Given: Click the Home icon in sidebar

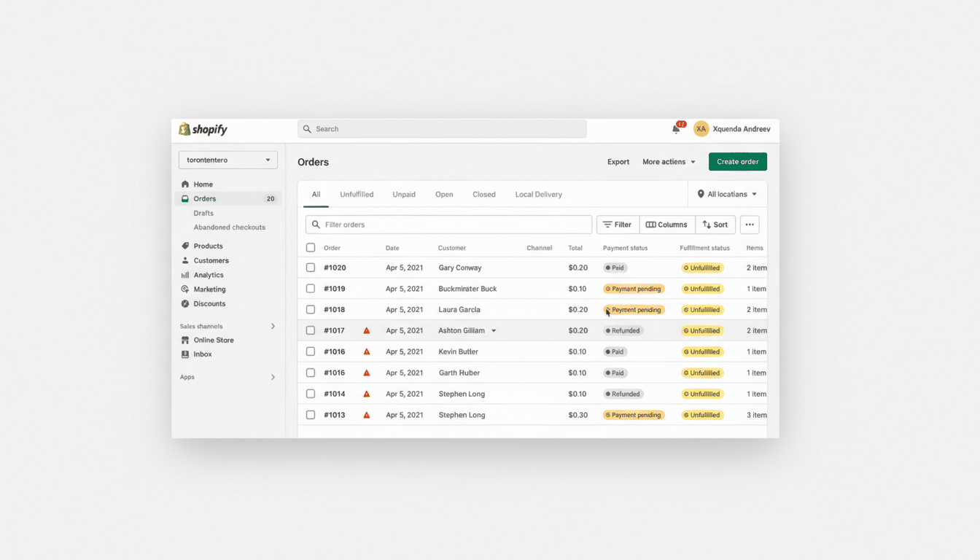Looking at the screenshot, I should 185,184.
